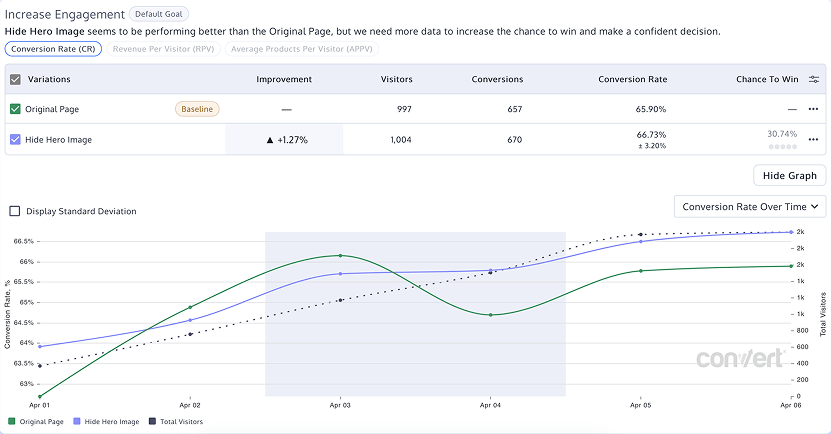Click the improvement up-arrow for Hide Hero Image

pyautogui.click(x=270, y=140)
